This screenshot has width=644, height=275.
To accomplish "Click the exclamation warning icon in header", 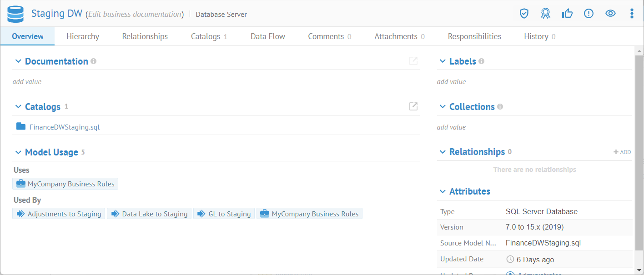I will (589, 14).
